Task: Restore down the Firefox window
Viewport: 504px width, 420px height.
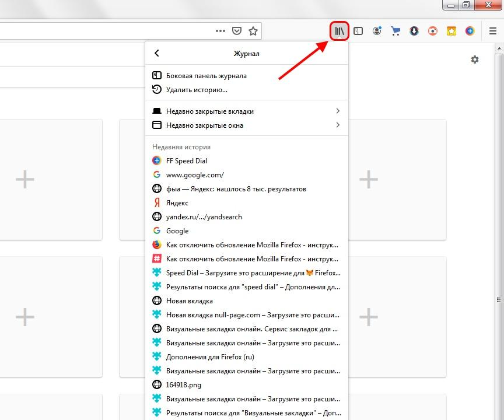Action: coord(466,5)
